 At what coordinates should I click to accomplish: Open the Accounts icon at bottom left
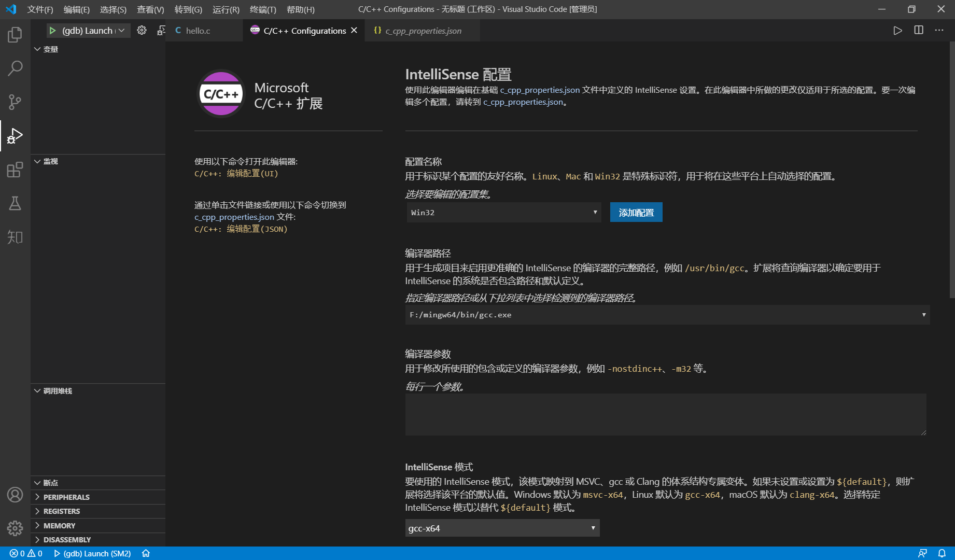pyautogui.click(x=15, y=495)
